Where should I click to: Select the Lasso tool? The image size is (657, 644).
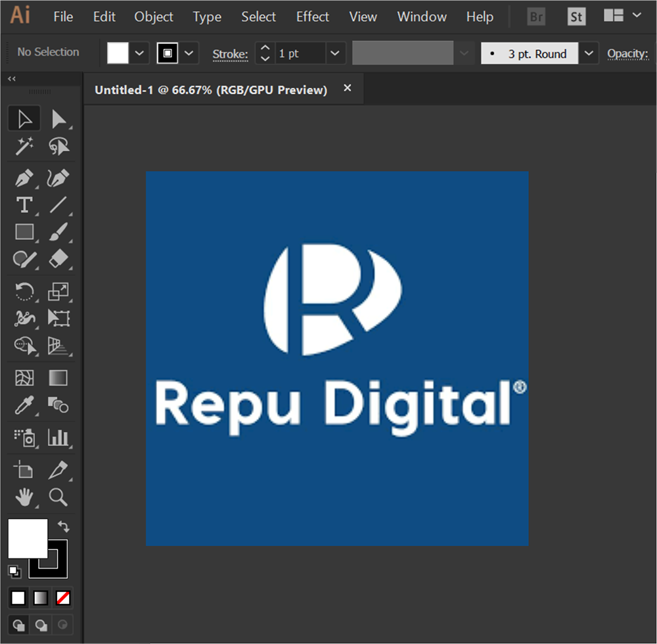coord(58,146)
